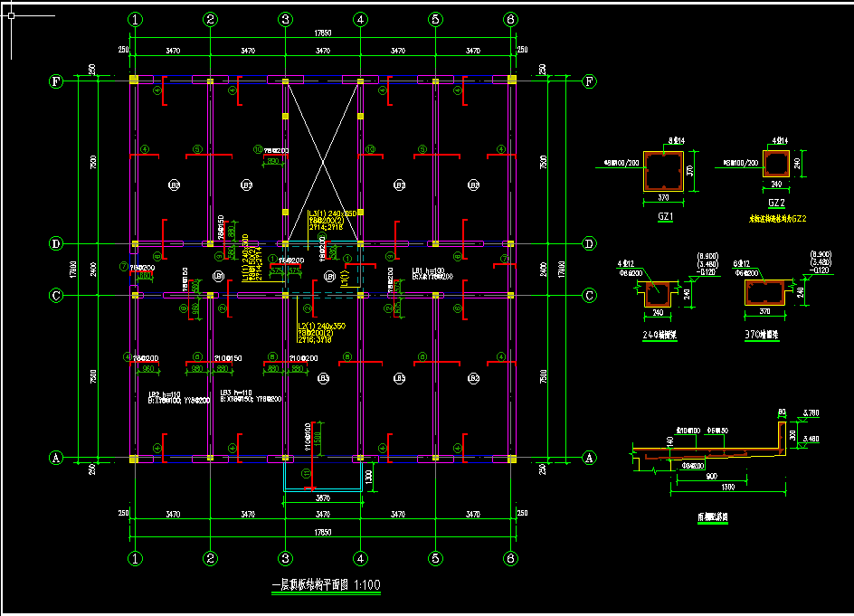The height and width of the screenshot is (616, 854).
Task: Select the GZ2 column section square
Action: pos(776,164)
